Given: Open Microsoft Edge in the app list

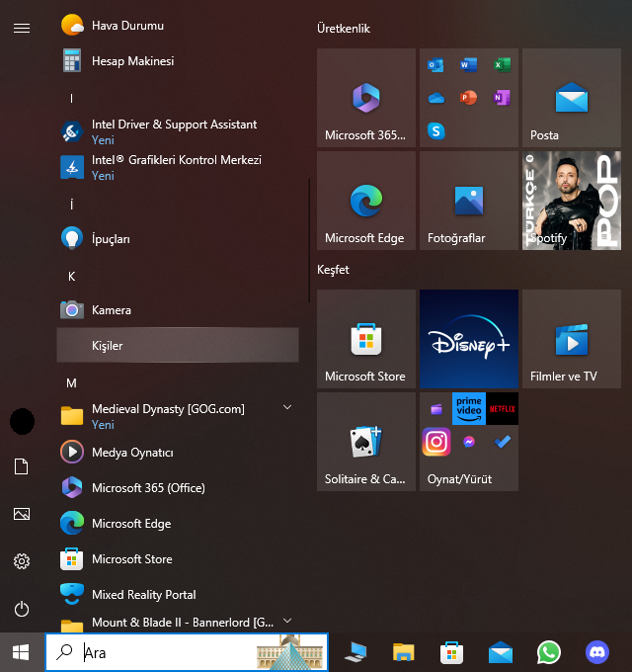Looking at the screenshot, I should coord(178,523).
